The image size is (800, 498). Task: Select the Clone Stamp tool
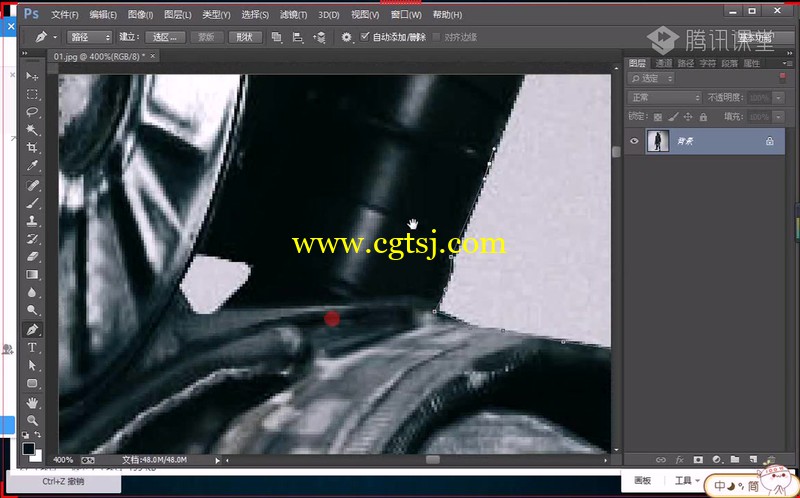tap(32, 221)
